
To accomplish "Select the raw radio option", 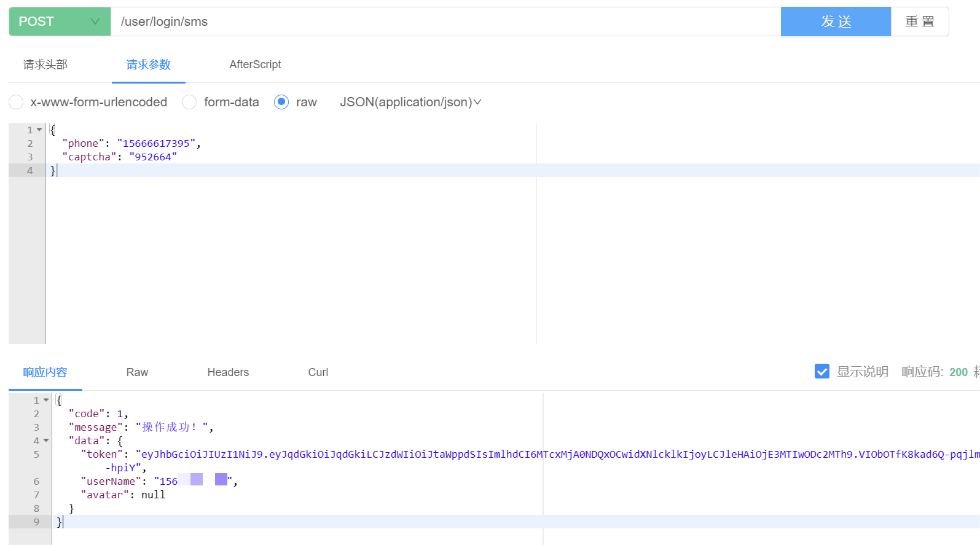I will [x=281, y=102].
